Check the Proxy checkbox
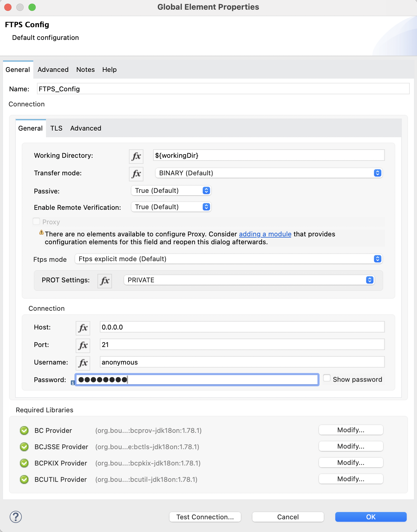Viewport: 417px width, 532px height. point(36,222)
